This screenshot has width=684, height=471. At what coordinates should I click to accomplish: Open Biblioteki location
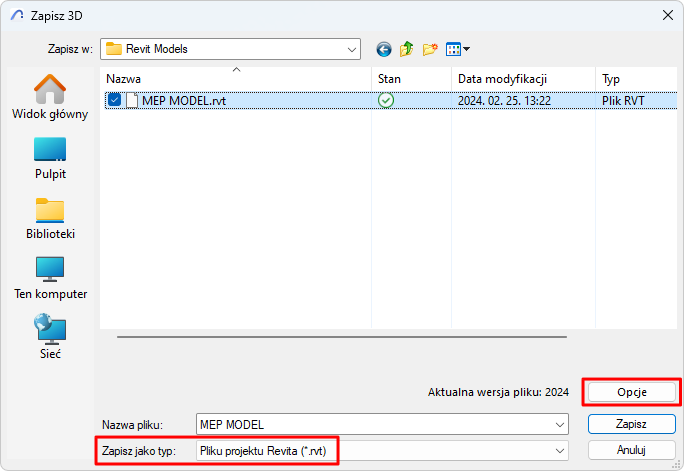[x=50, y=218]
